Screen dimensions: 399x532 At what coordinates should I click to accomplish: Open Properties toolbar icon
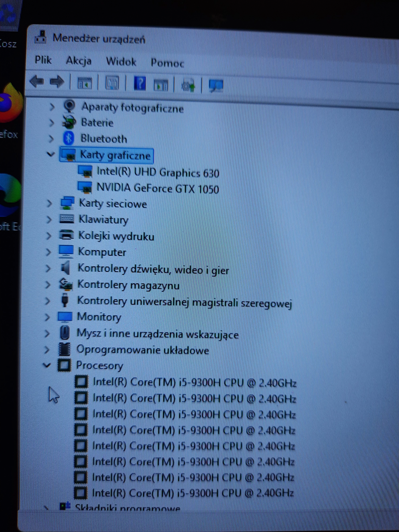pyautogui.click(x=112, y=83)
